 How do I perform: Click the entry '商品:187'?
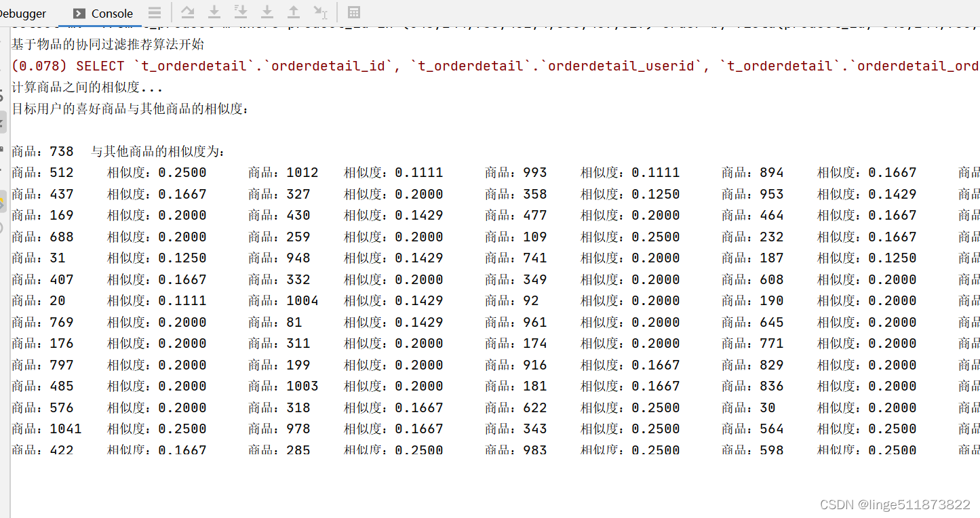click(x=753, y=258)
